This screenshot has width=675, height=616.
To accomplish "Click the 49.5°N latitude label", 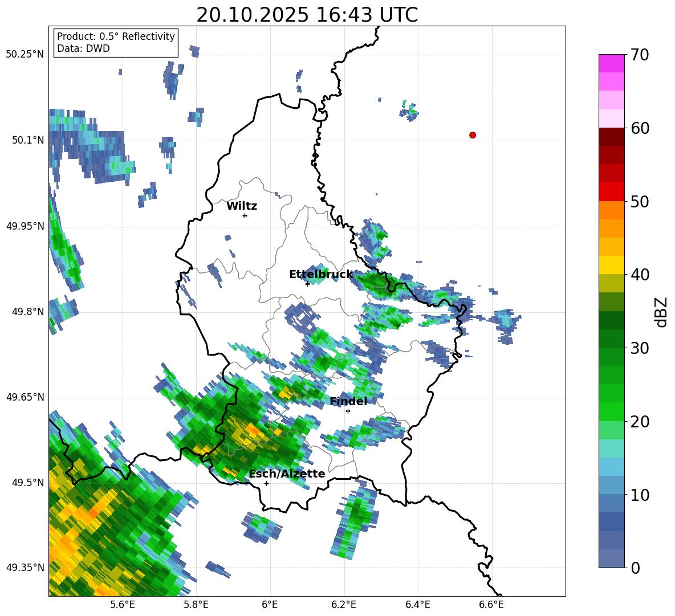I will (x=28, y=483).
